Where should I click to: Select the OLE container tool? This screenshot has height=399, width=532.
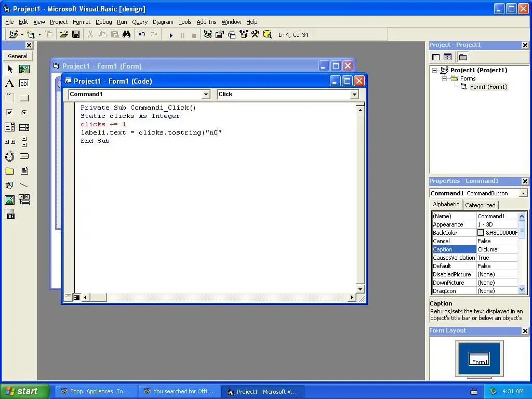click(10, 215)
